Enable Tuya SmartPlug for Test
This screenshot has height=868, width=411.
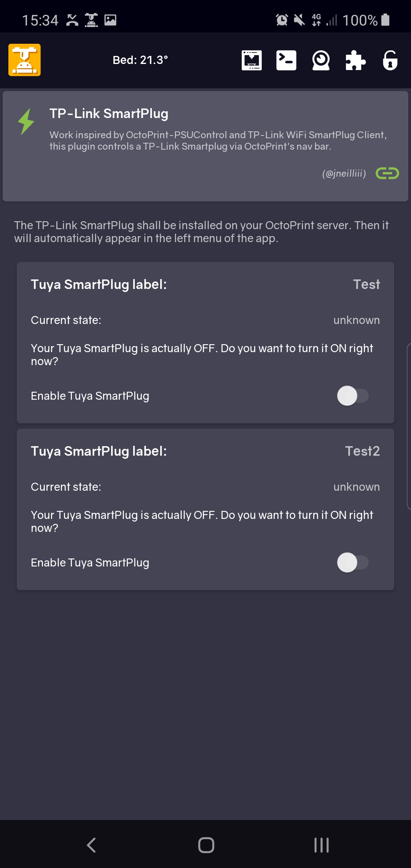click(x=352, y=396)
